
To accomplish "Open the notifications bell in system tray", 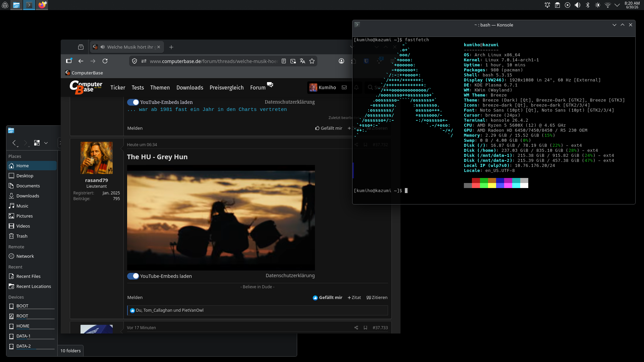I will pos(547,5).
